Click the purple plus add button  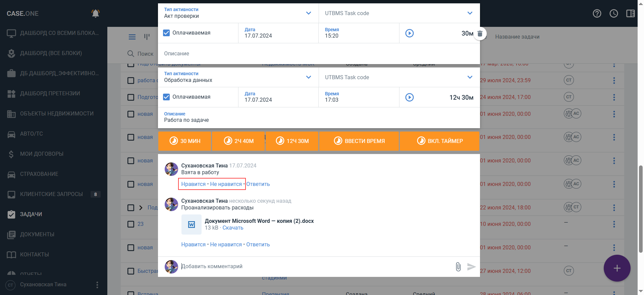[616, 268]
